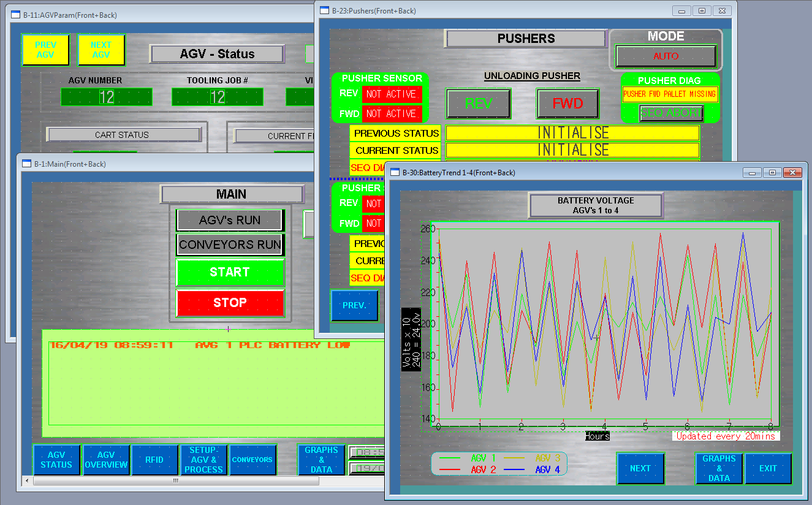Screen dimensions: 812x505
Task: Click CONVEYORS RUN indicator in Main window
Action: pos(230,245)
